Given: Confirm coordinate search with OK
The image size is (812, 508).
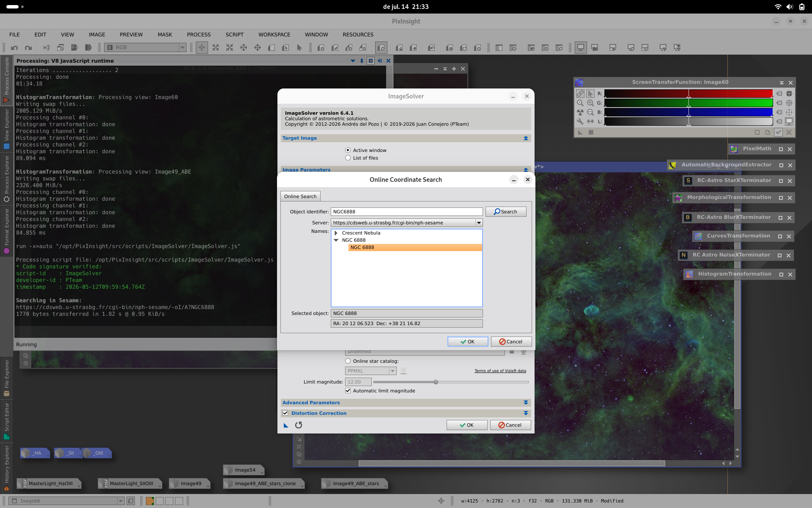Looking at the screenshot, I should (468, 342).
